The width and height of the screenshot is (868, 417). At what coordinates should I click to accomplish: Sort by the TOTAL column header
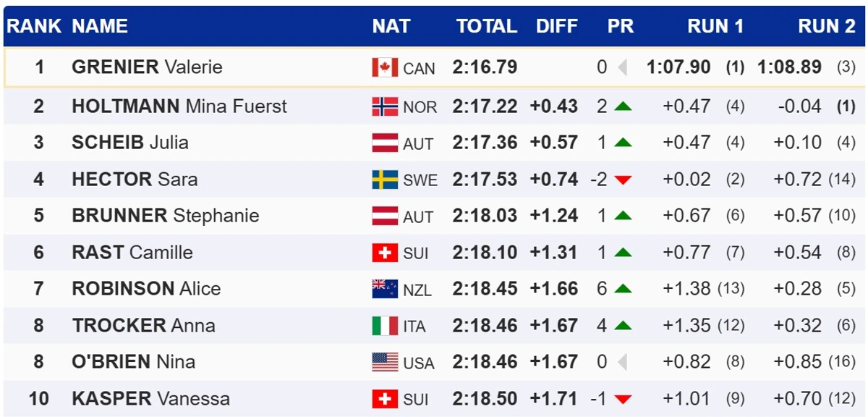tap(486, 27)
